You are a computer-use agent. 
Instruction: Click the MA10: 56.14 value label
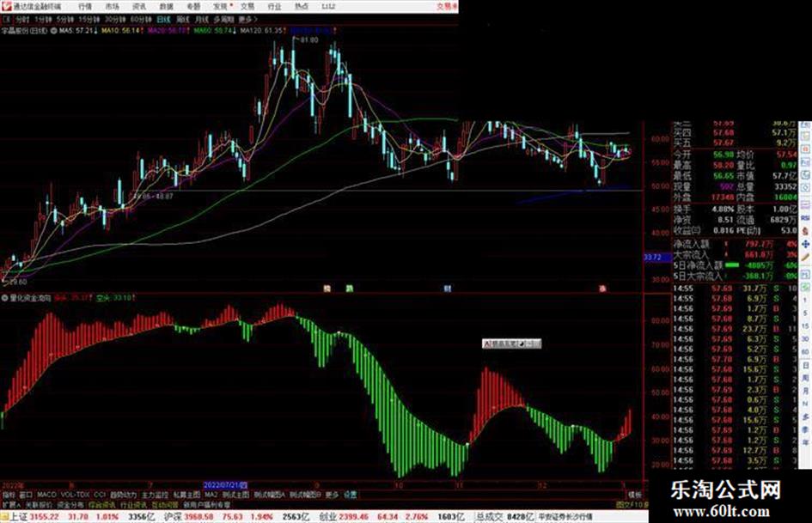tap(122, 31)
